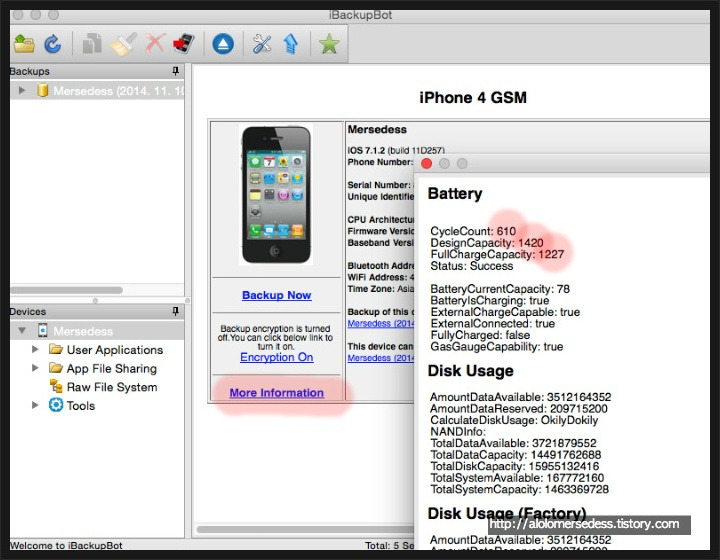Viewport: 720px width, 560px height.
Task: Expand the Mersedess (2014. 11.) backup entry
Action: [22, 90]
